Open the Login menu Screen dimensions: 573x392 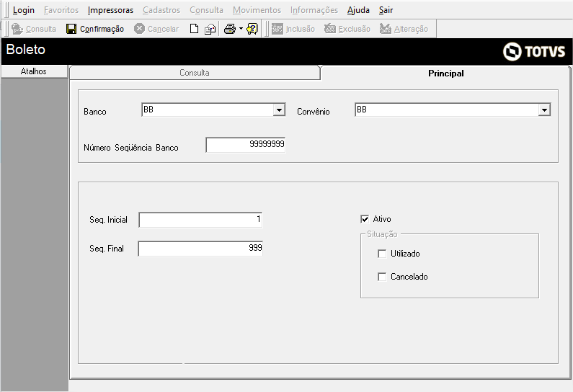coord(24,10)
